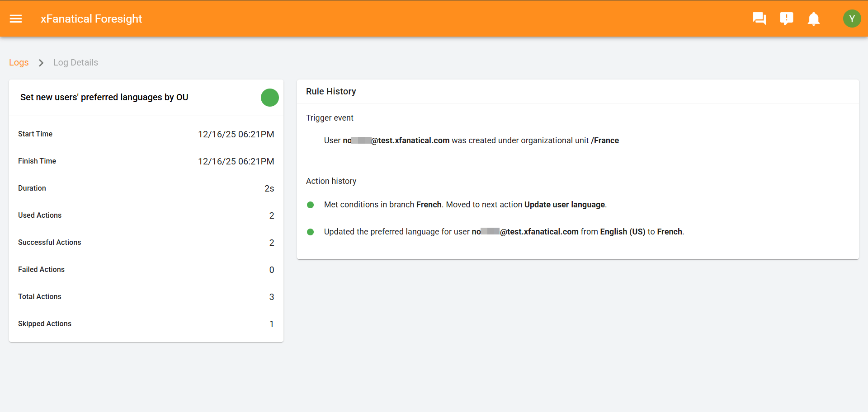
Task: Navigate back using the Logs breadcrumb link
Action: pos(19,62)
